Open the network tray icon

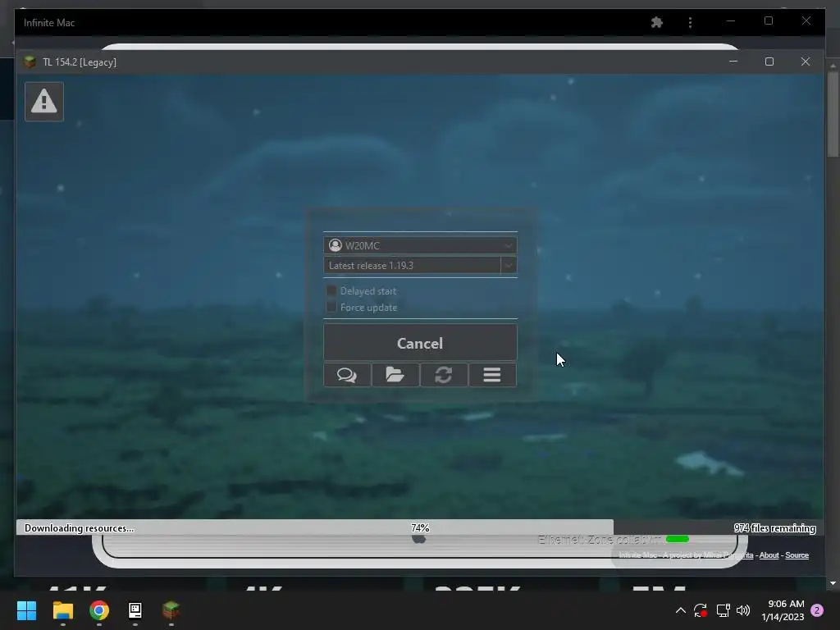(723, 610)
